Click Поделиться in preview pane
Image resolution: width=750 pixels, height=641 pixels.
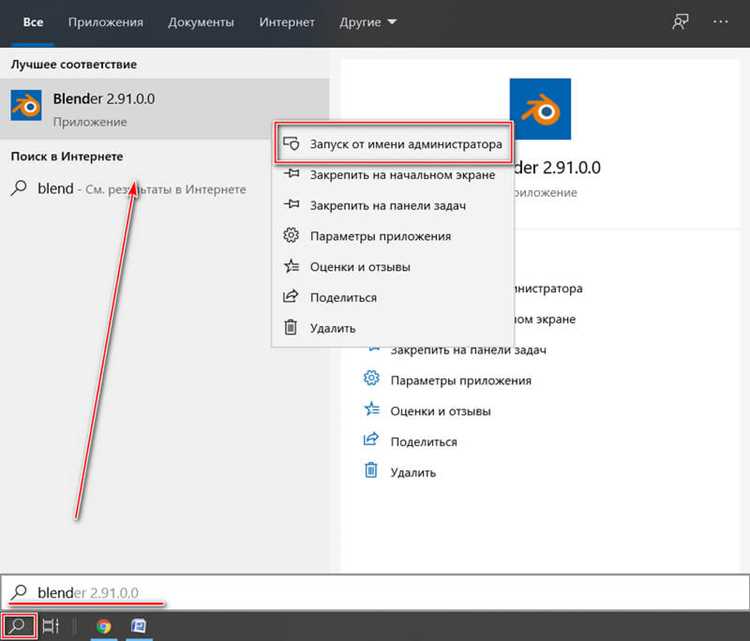[x=423, y=442]
